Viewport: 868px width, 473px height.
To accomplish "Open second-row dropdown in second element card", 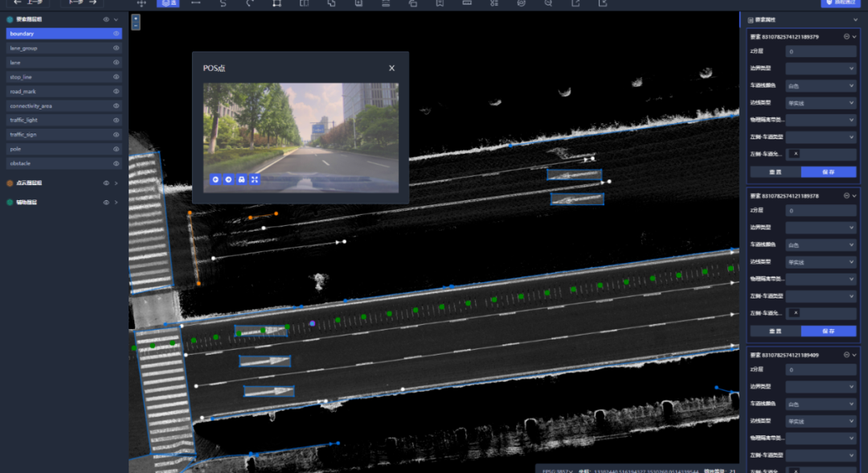I will pyautogui.click(x=821, y=228).
